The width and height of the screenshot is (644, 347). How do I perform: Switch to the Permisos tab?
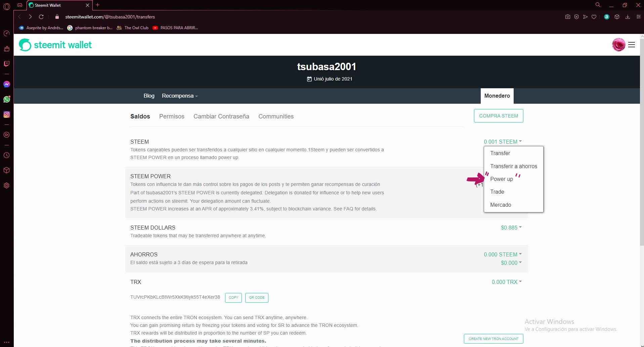pos(172,116)
